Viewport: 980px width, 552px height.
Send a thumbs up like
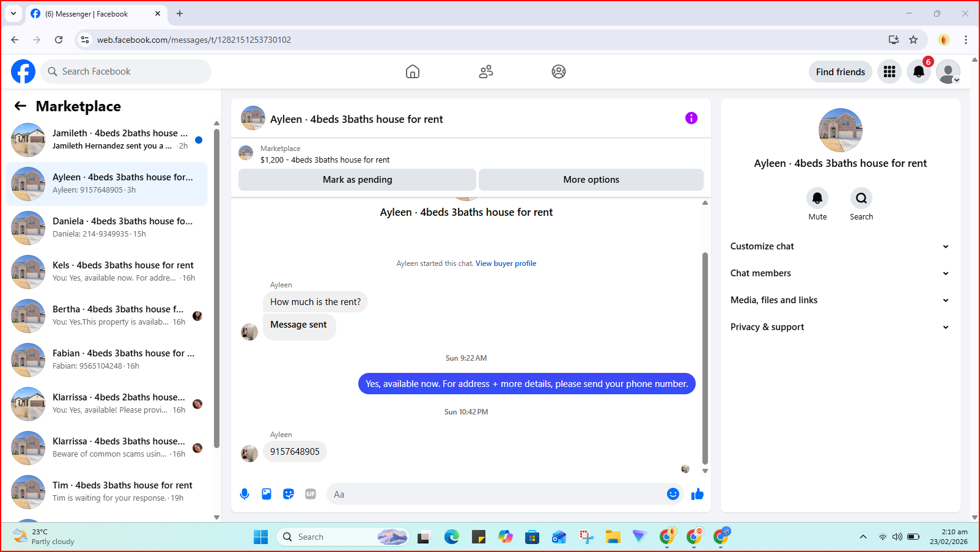[x=698, y=494]
